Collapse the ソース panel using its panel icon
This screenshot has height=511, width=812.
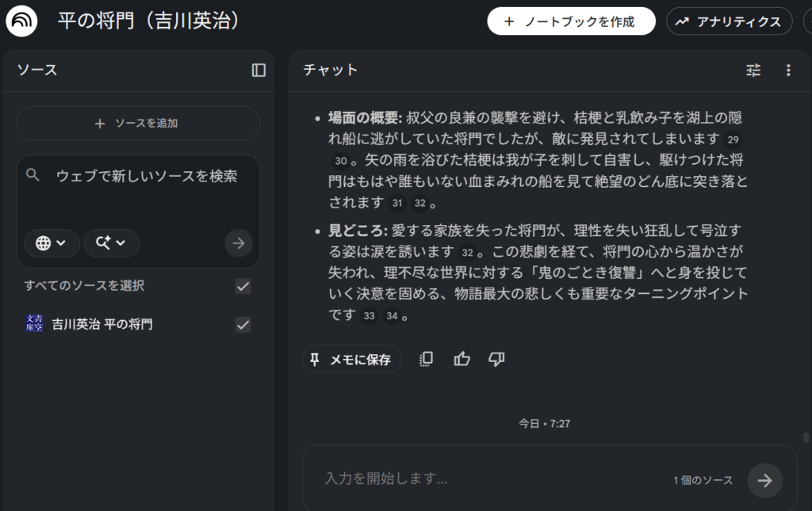(258, 70)
